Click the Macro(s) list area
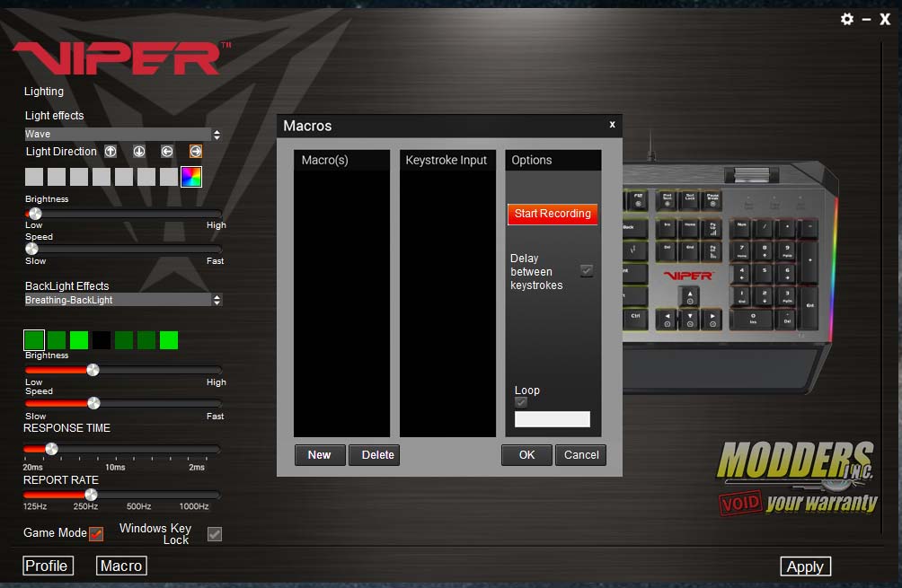 341,303
